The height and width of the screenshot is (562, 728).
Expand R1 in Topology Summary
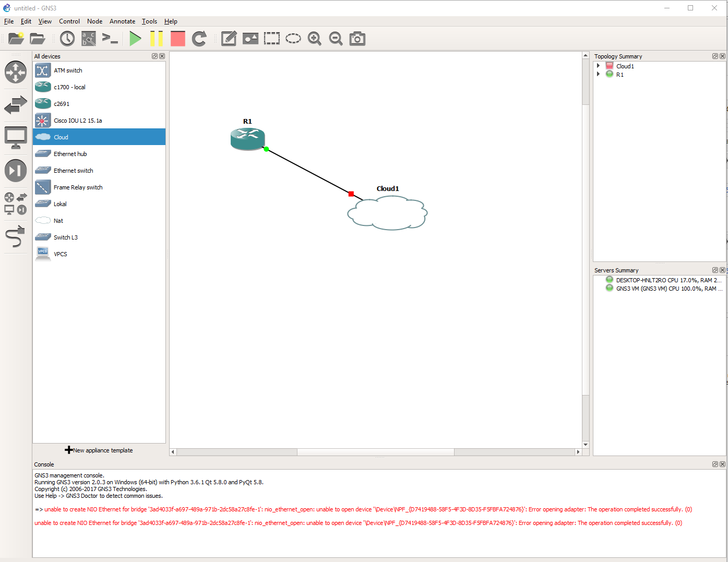pyautogui.click(x=598, y=75)
